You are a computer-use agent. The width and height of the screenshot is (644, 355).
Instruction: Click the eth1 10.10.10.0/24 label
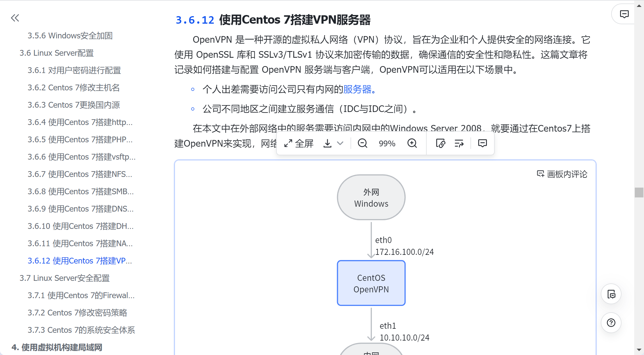(x=404, y=332)
